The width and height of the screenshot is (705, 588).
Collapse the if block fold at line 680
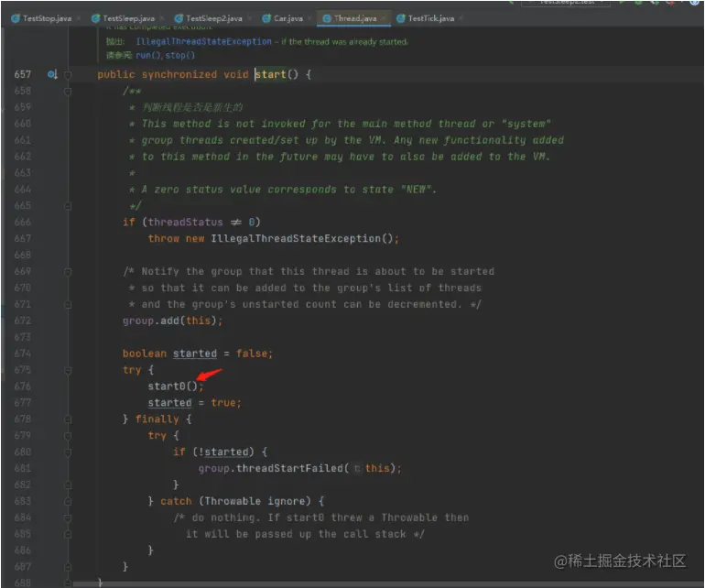point(68,452)
